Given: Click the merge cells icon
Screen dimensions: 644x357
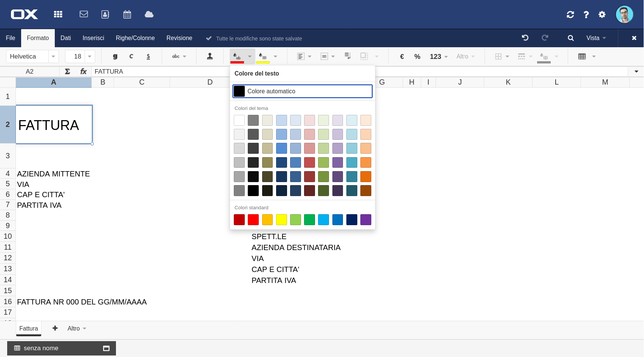Looking at the screenshot, I should (x=364, y=56).
